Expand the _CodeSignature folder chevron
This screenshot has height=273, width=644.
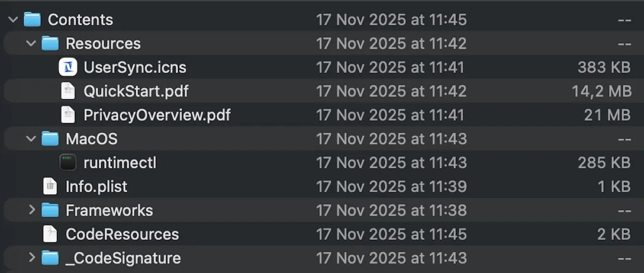coord(32,258)
